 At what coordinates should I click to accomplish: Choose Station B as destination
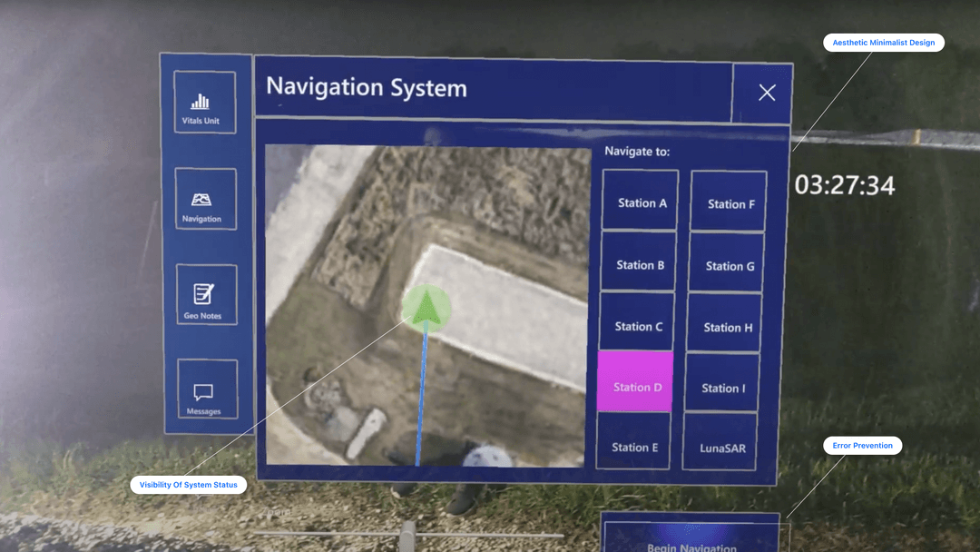[x=639, y=262]
